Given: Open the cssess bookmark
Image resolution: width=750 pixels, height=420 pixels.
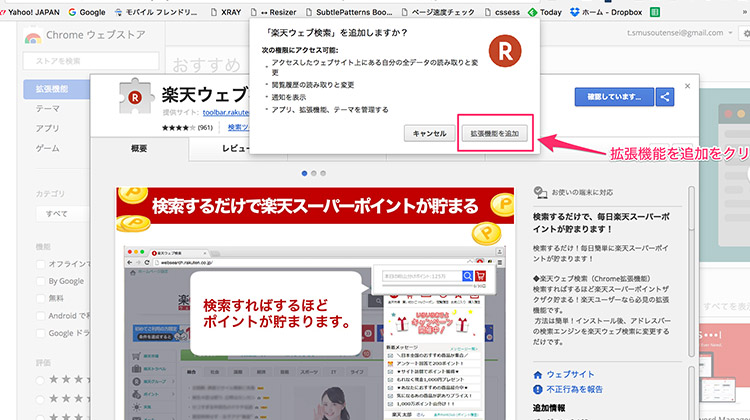Looking at the screenshot, I should coord(502,12).
